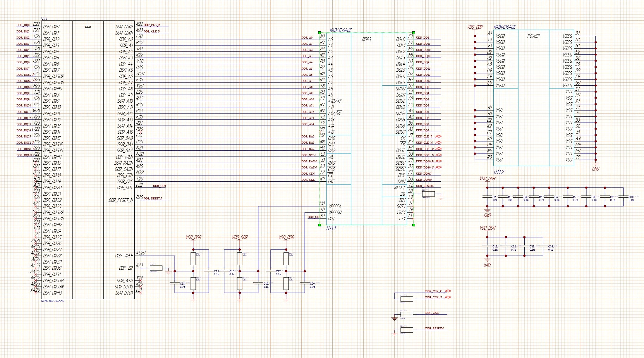Viewport: 644px width, 358px height.
Task: Select the DDR3 title inside U13.1
Action: pos(366,39)
